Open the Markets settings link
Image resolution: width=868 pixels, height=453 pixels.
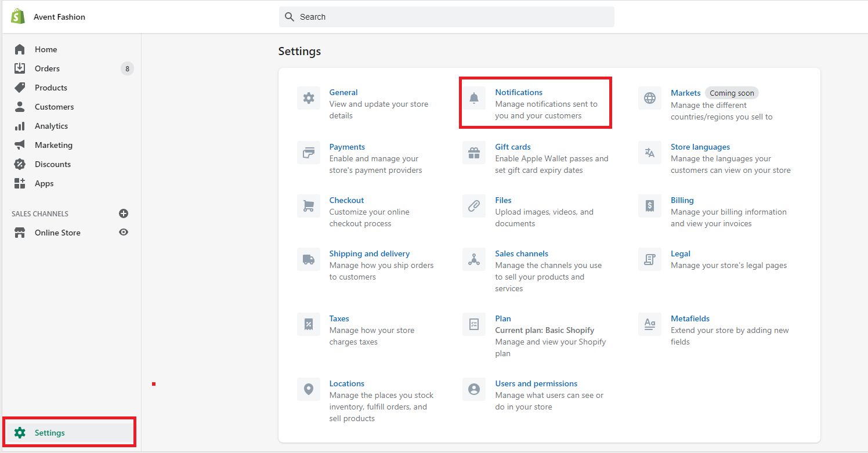(686, 93)
